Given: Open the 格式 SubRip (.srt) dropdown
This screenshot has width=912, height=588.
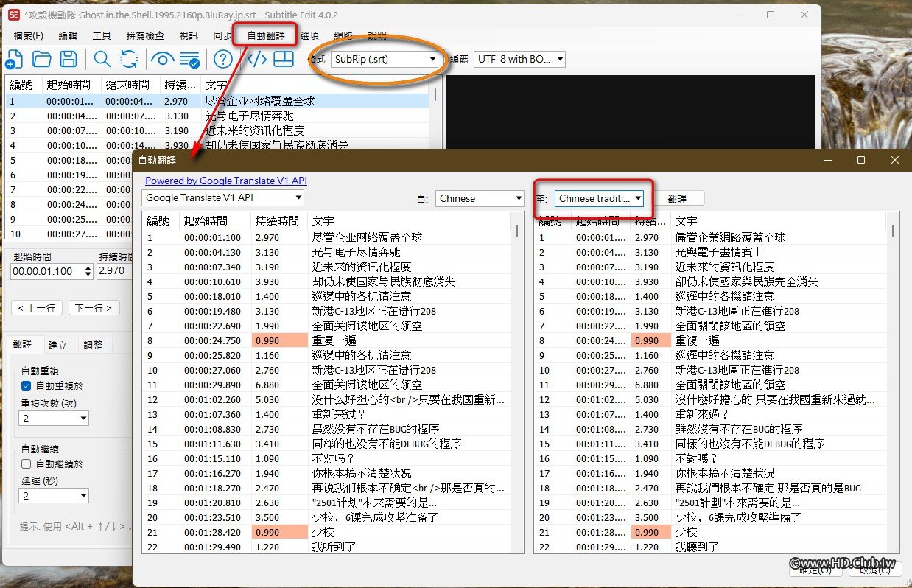Looking at the screenshot, I should (x=384, y=59).
